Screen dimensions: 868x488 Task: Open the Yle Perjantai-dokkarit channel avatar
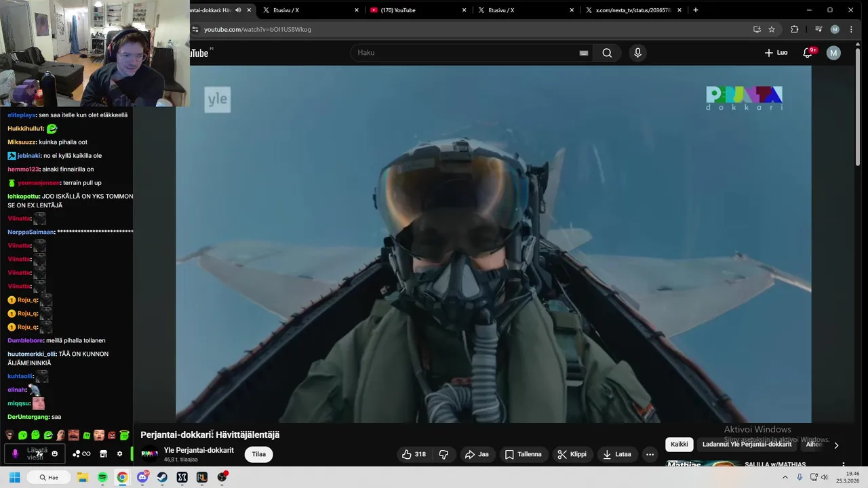[x=149, y=454]
